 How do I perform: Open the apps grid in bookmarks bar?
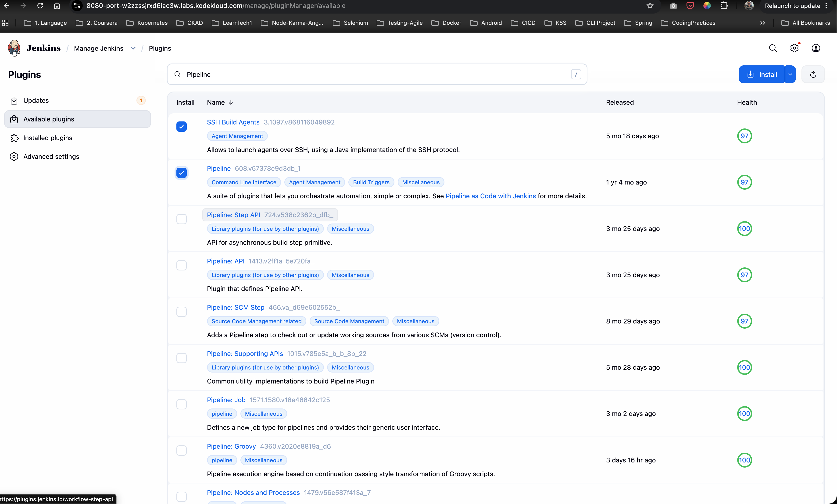point(5,23)
